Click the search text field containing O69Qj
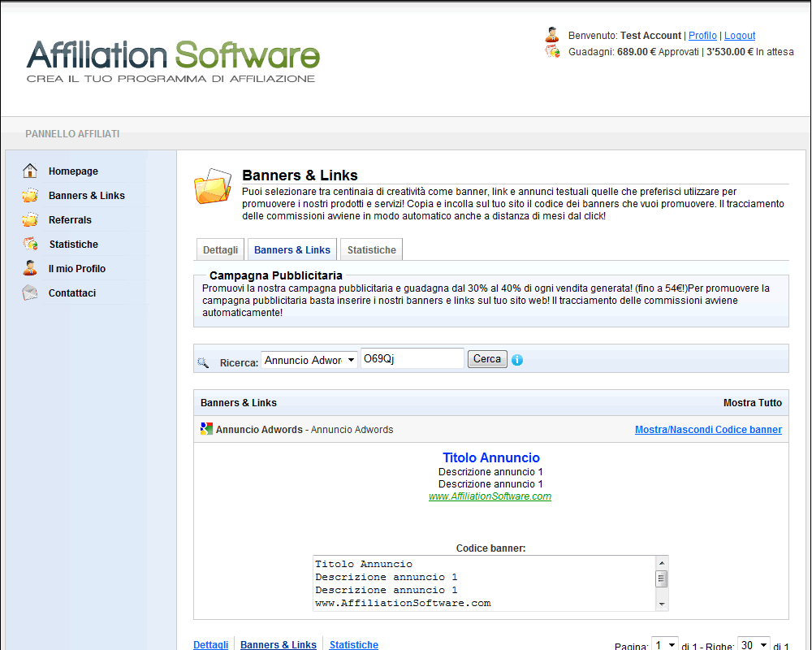The height and width of the screenshot is (650, 812). pos(412,359)
